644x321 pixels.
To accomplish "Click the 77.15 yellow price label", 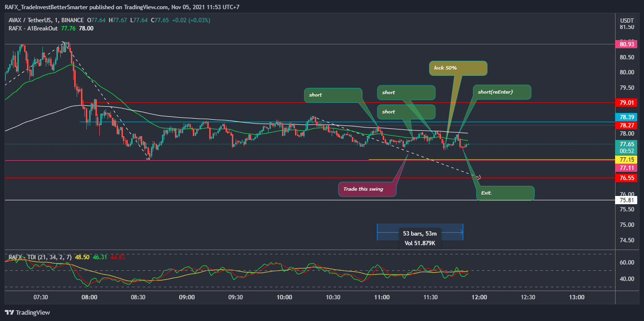I will (625, 159).
